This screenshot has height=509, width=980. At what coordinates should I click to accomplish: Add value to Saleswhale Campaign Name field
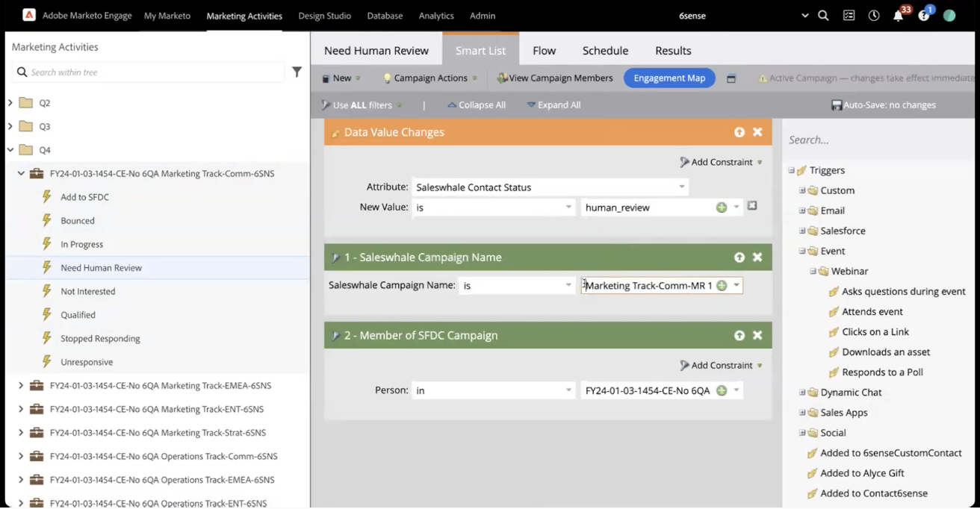(x=722, y=285)
